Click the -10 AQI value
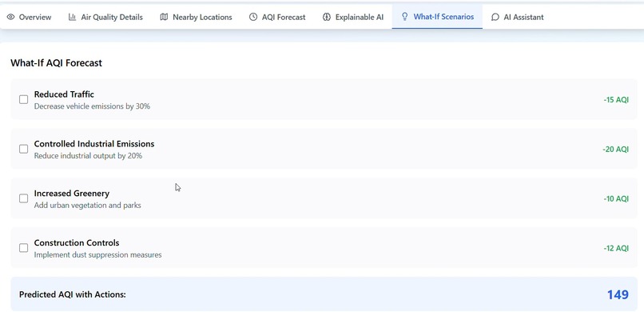 (x=616, y=199)
